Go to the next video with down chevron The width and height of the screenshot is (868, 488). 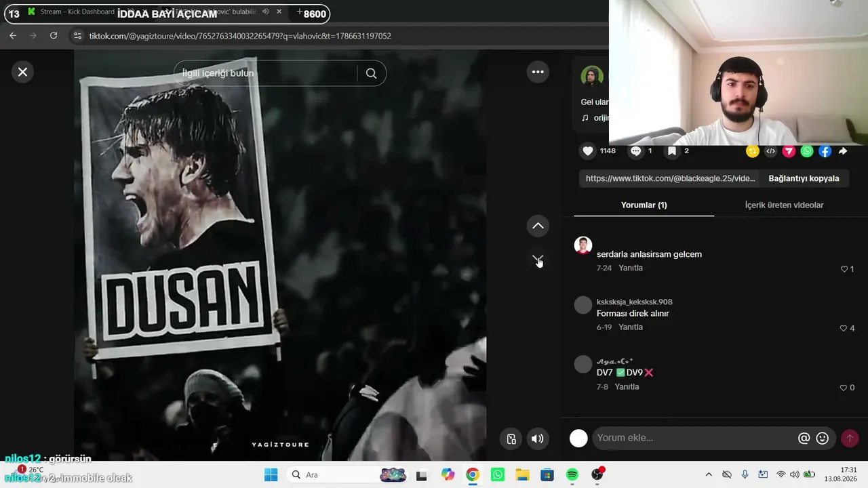[x=538, y=259]
